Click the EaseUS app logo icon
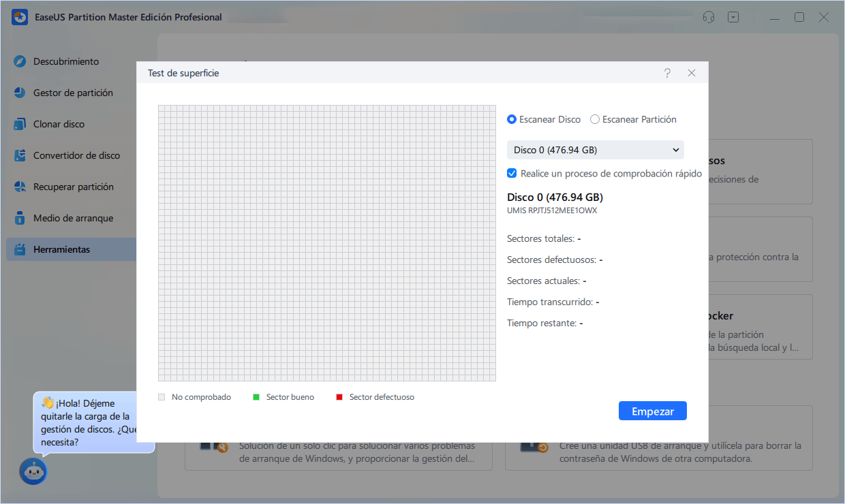Screen dimensions: 845x504 [18, 17]
